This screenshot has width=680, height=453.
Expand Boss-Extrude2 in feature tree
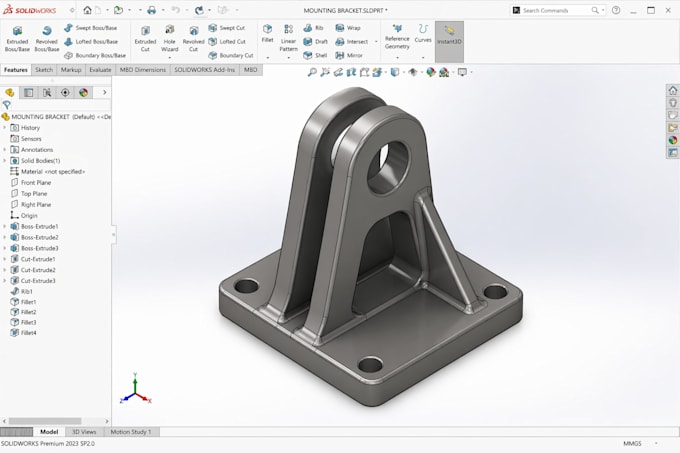coord(5,237)
